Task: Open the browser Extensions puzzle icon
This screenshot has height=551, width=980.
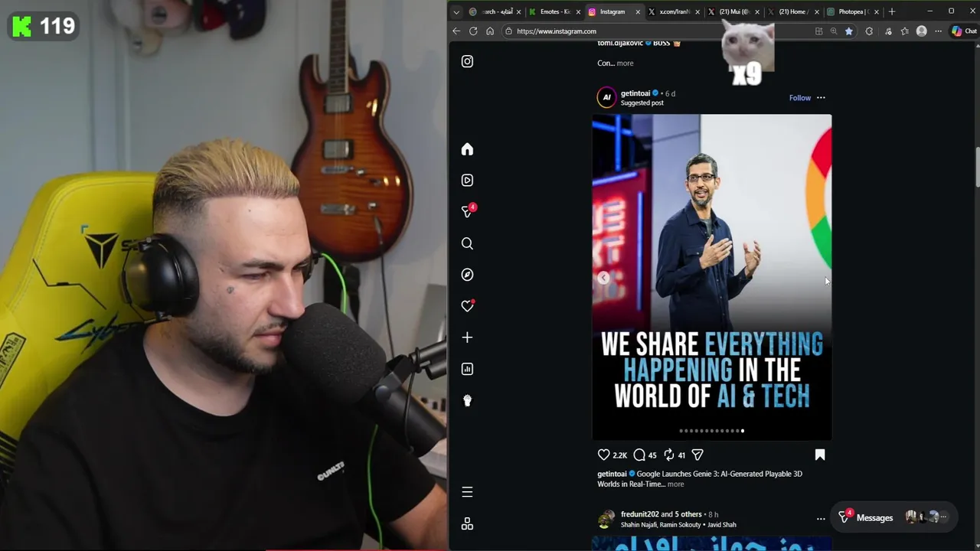Action: (869, 31)
